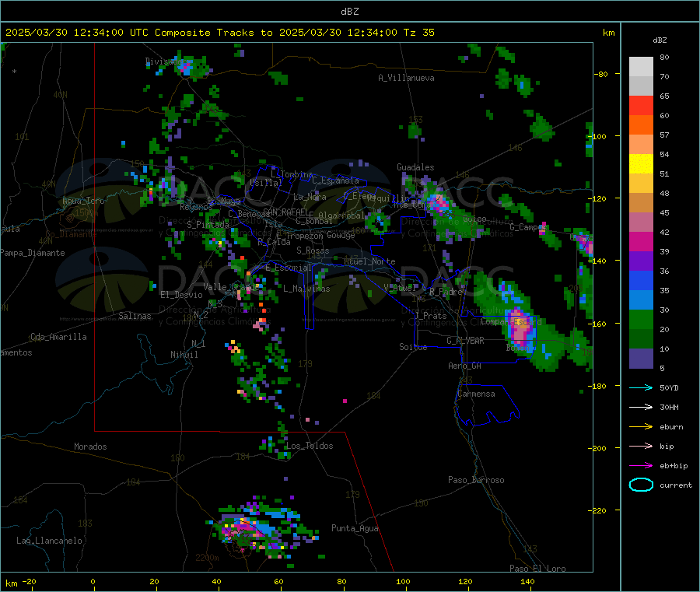Click the dark purple 10 dBZ legend swatch
This screenshot has height=592, width=700.
(641, 359)
